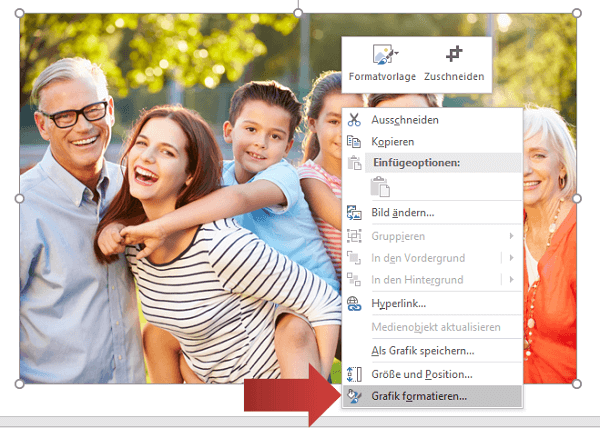This screenshot has width=600, height=428.
Task: Click the copy icon beside Kopieren
Action: coord(354,142)
